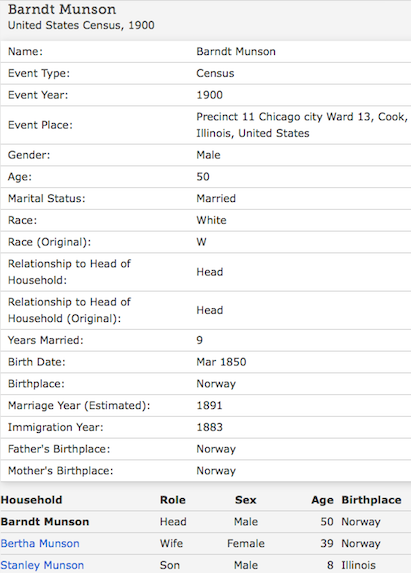This screenshot has width=411, height=573.
Task: Click the Marriage Year value 1891
Action: 209,405
